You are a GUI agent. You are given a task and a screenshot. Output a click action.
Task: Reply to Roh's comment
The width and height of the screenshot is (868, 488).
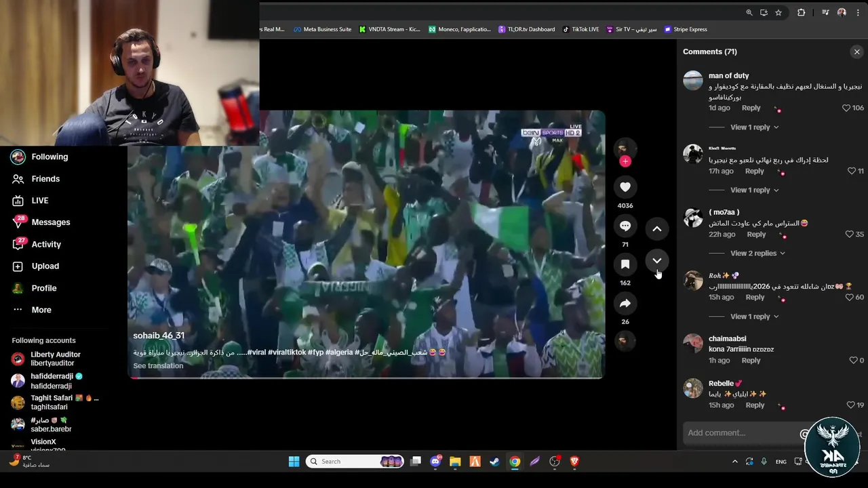[755, 298]
